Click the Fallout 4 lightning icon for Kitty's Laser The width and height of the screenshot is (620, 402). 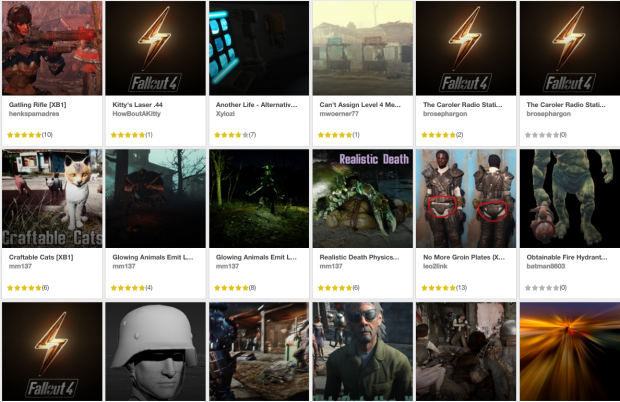(155, 48)
